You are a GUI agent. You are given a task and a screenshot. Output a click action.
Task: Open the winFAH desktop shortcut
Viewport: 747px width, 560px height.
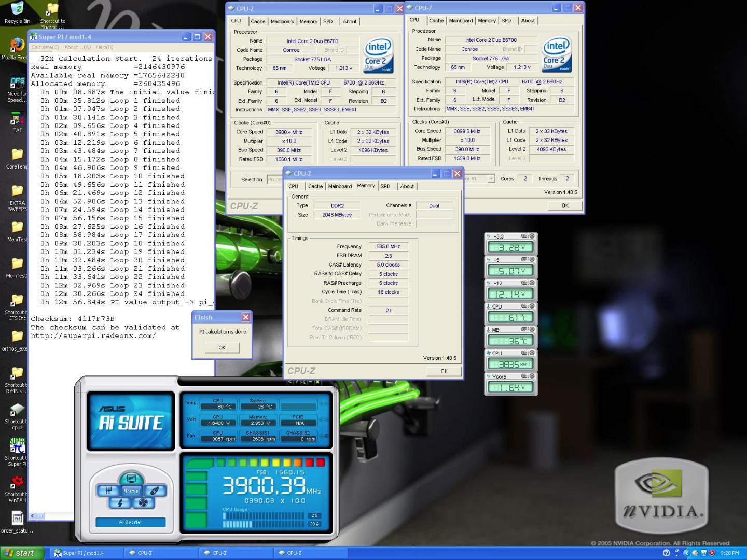17,489
